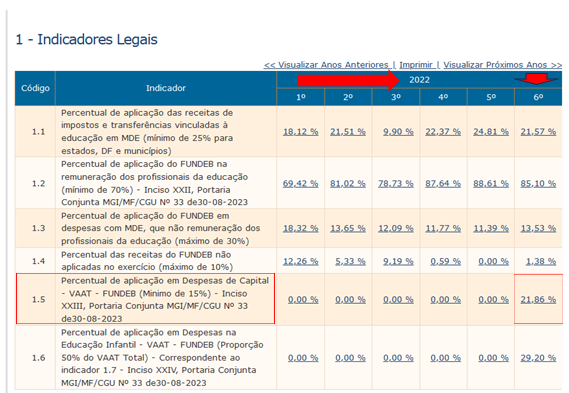Select the 22,37 % link in row 1.1
Image resolution: width=569 pixels, height=393 pixels.
tap(443, 132)
